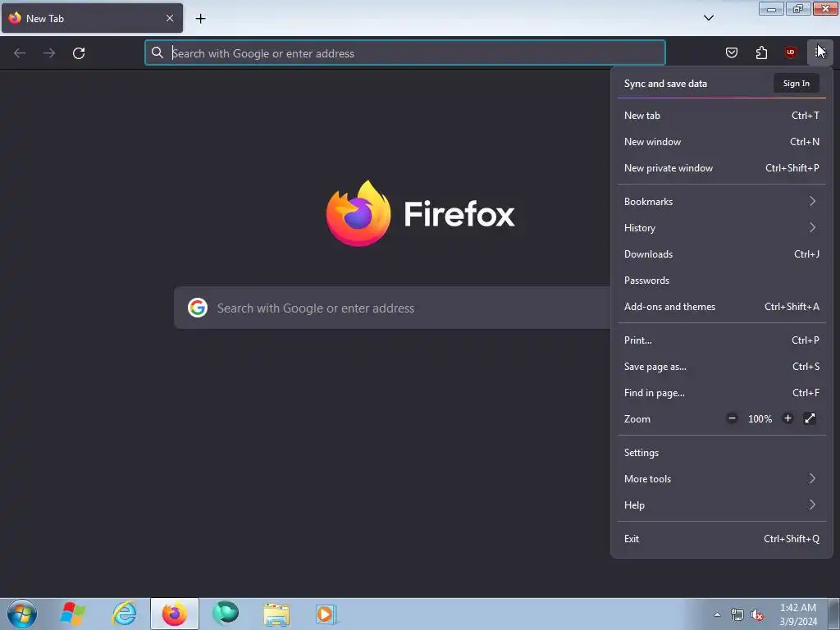Open the Windows flag taskbar icon
840x630 pixels.
click(x=72, y=614)
